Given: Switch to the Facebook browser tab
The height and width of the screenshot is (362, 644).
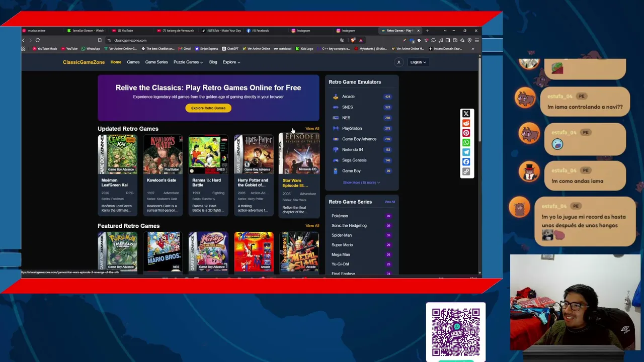Looking at the screenshot, I should click(267, 31).
